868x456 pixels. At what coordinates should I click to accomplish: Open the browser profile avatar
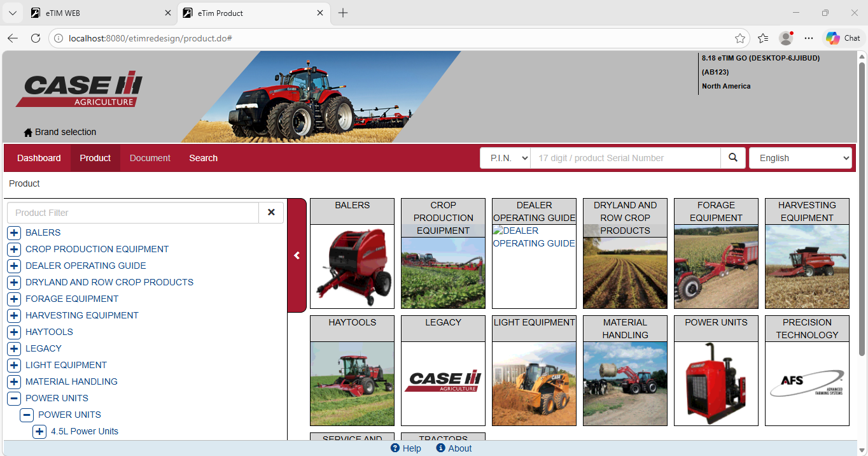pyautogui.click(x=786, y=38)
